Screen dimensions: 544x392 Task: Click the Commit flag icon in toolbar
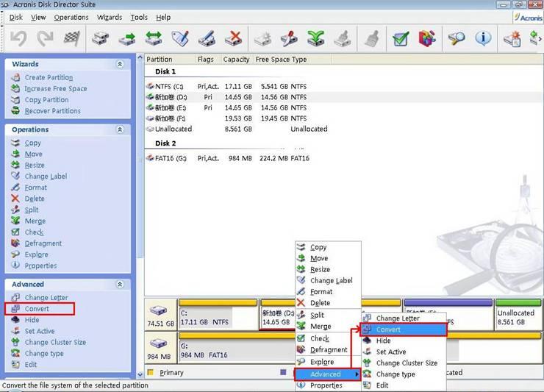[x=71, y=38]
